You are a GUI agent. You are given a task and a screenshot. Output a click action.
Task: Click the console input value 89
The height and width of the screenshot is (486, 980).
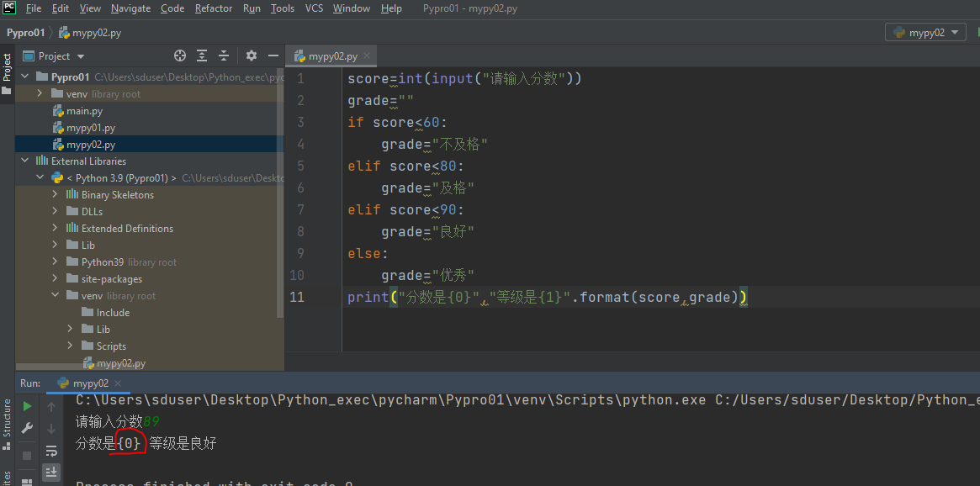point(151,421)
